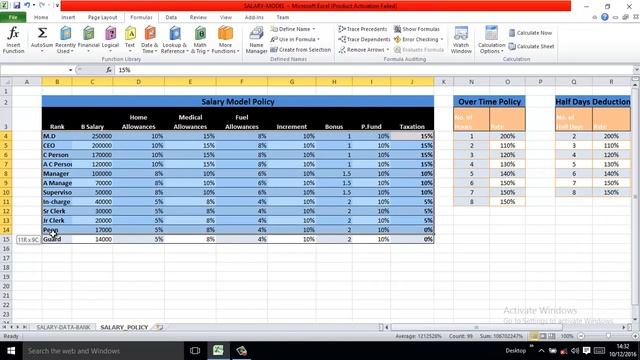The width and height of the screenshot is (640, 360).
Task: Expand the Define Name dropdown
Action: coord(313,29)
